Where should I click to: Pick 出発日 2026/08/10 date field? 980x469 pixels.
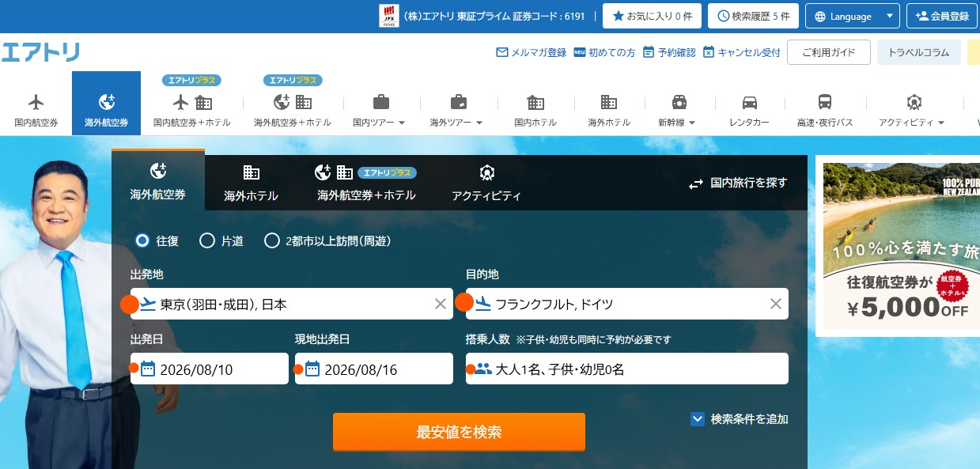(210, 369)
